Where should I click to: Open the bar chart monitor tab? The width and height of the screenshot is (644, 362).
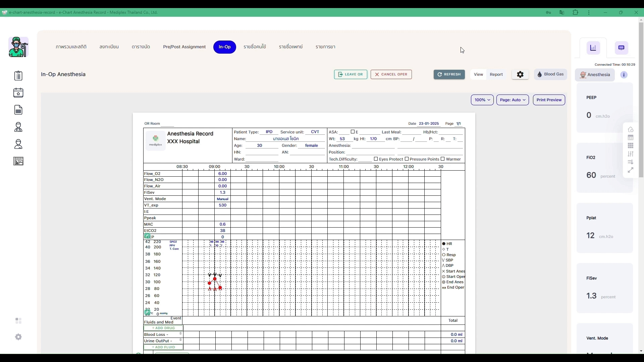click(593, 48)
